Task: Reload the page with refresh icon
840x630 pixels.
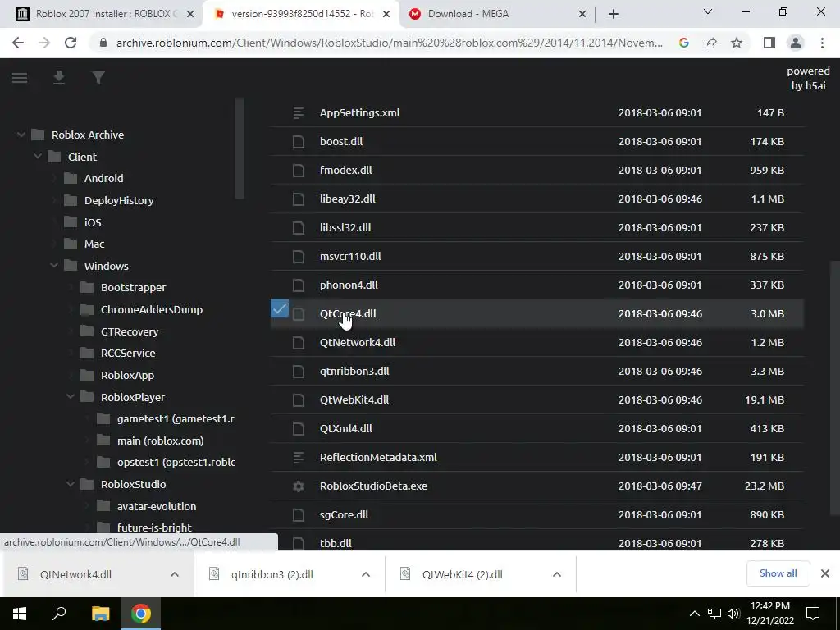Action: (x=71, y=43)
